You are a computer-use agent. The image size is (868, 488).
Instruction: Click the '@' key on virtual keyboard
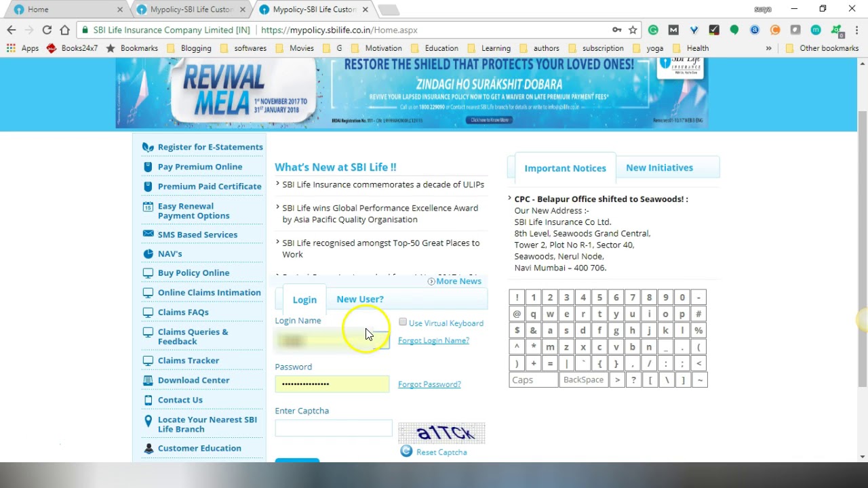[517, 314]
